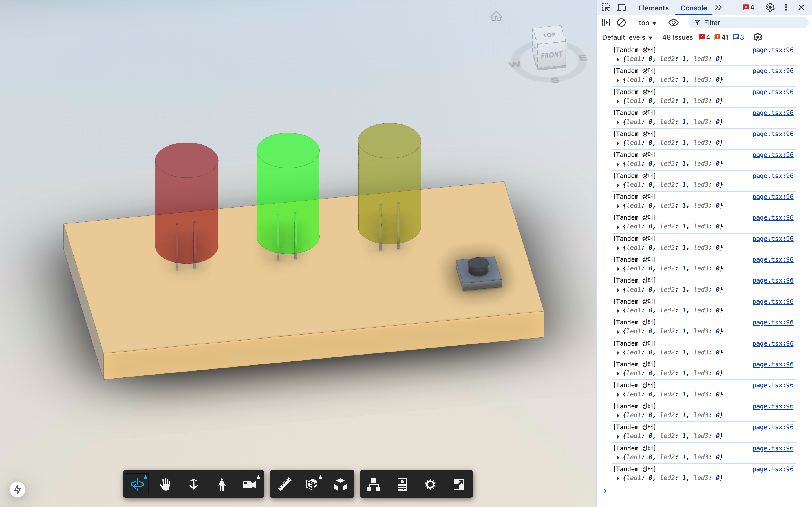Toggle Explode model tool
This screenshot has height=507, width=812.
[x=340, y=484]
